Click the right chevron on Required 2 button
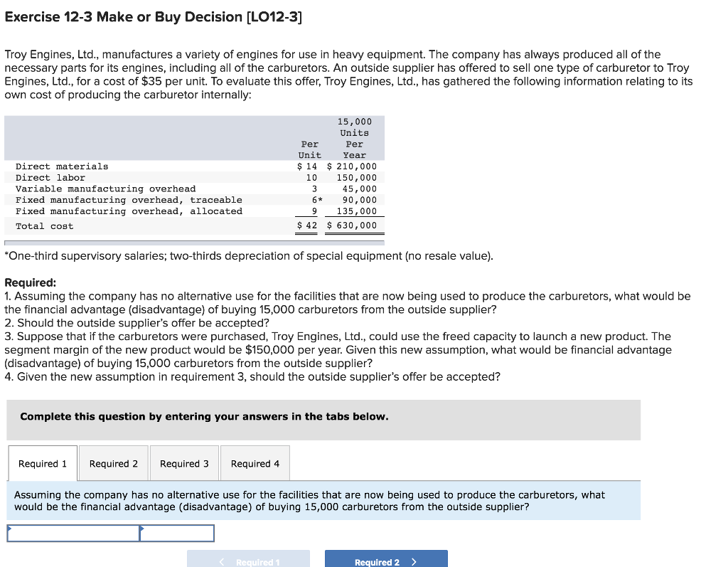This screenshot has height=567, width=728. 414,561
